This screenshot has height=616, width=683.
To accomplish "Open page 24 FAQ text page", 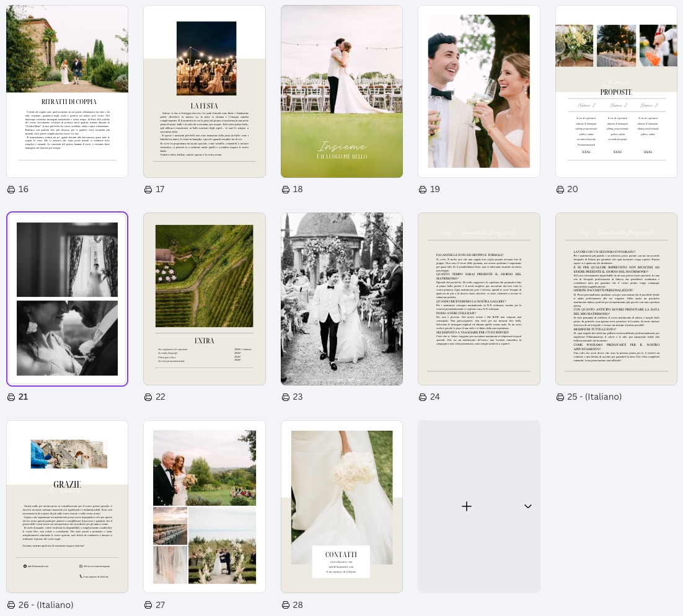I will pyautogui.click(x=478, y=299).
